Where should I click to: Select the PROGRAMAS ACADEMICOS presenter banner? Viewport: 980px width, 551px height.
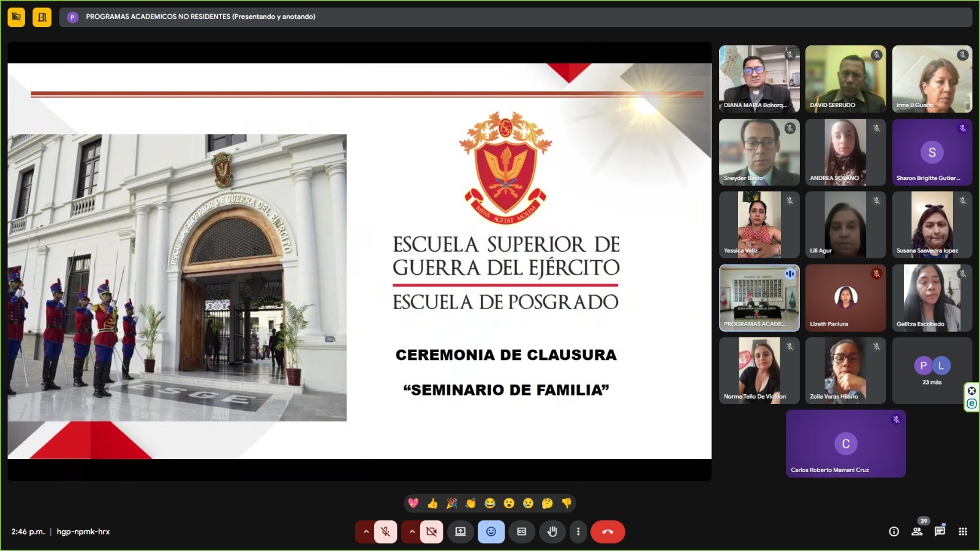tap(200, 17)
